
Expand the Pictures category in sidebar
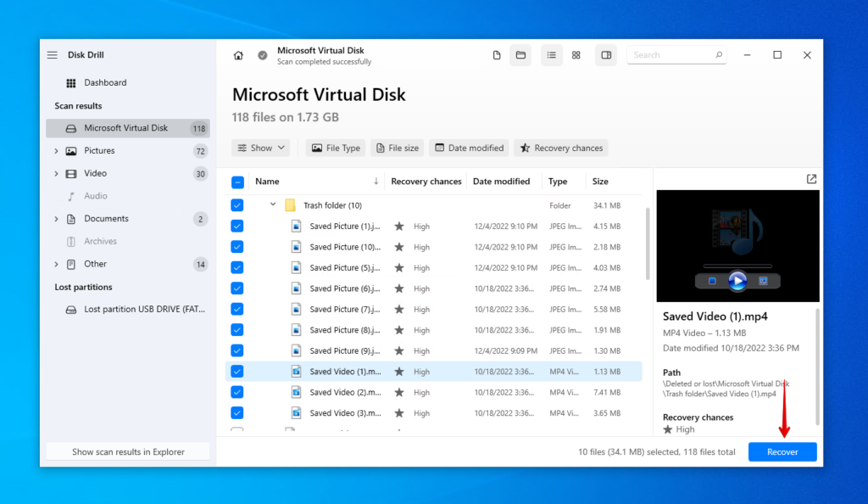[57, 150]
